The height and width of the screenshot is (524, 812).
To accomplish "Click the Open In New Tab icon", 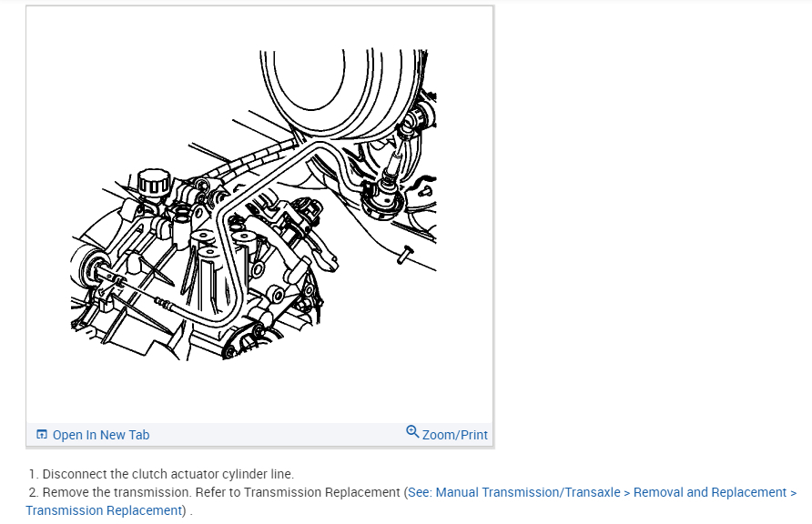I will 42,435.
